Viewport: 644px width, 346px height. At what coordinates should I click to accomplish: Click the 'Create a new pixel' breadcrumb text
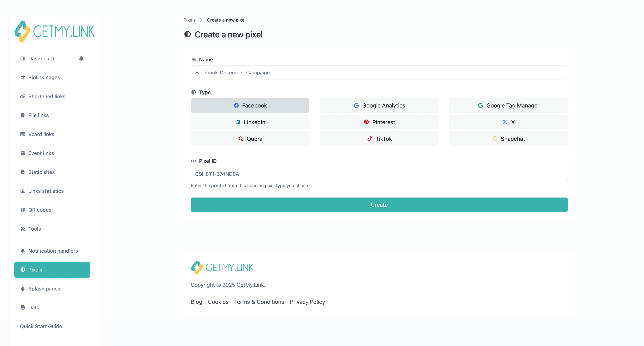coord(226,20)
